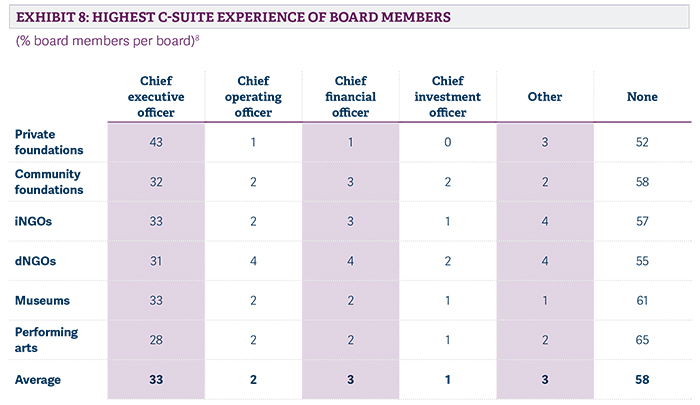Screen dimensions: 700x405
Task: Select the None column header
Action: click(641, 97)
